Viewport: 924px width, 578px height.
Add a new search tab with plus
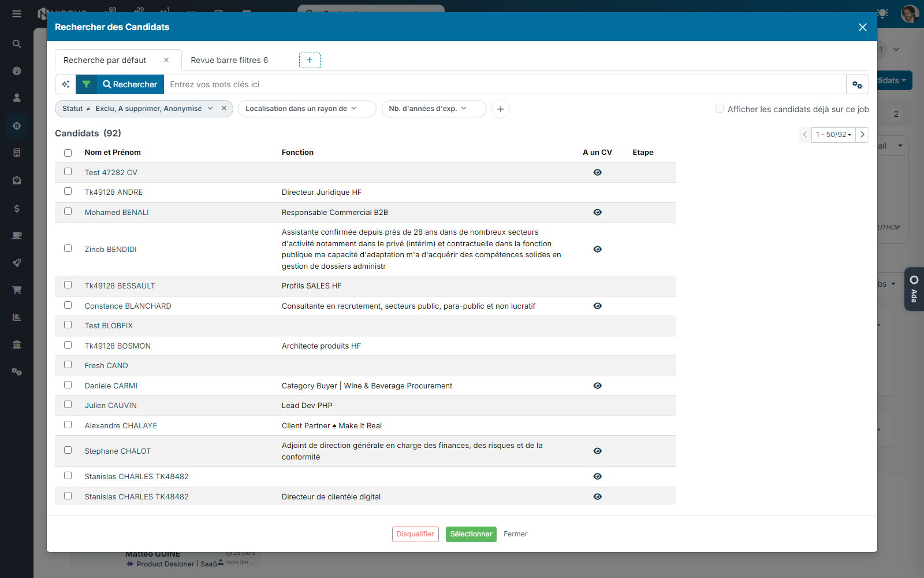[310, 60]
